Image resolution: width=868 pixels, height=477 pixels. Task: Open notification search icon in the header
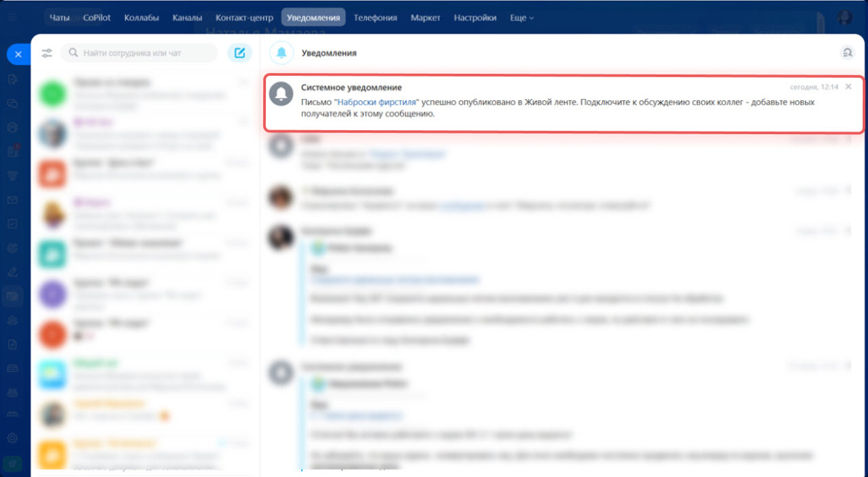(846, 52)
